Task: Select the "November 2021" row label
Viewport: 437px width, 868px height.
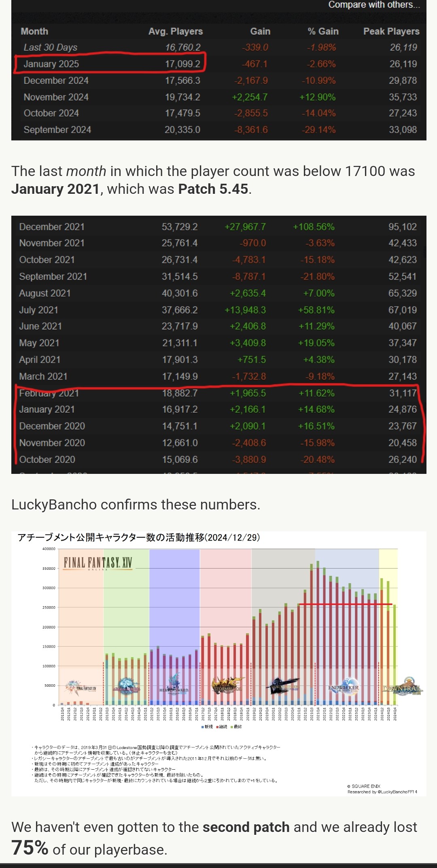Action: tap(52, 243)
